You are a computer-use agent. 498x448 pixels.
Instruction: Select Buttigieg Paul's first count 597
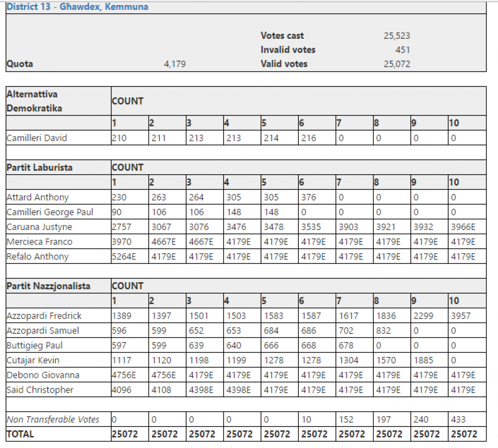coord(119,345)
